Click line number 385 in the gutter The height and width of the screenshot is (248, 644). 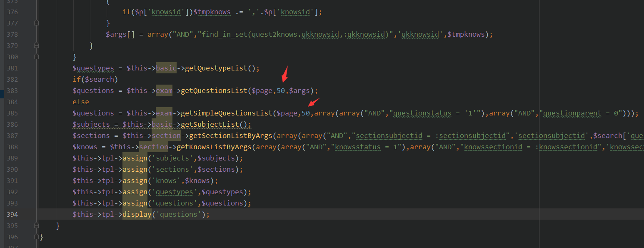point(12,113)
